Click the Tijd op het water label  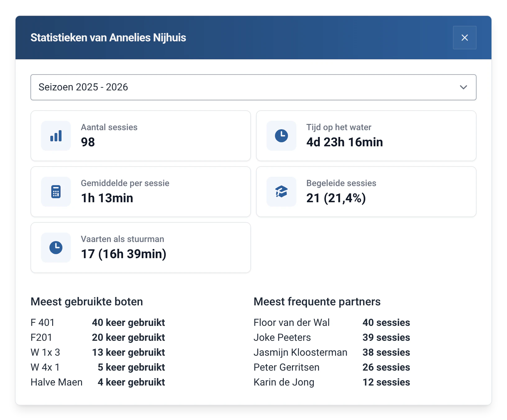(x=339, y=127)
